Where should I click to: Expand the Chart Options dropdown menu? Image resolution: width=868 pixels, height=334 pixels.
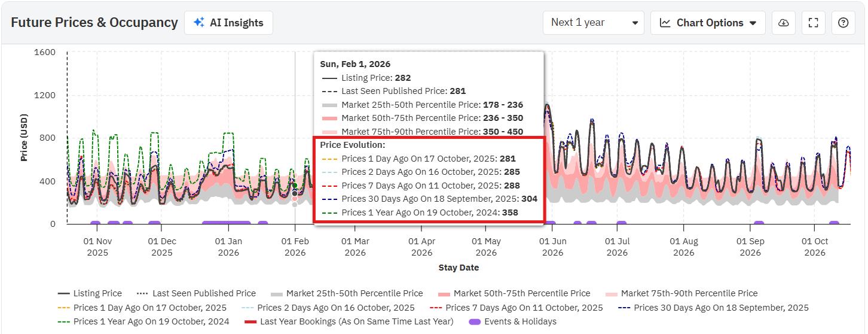point(708,23)
